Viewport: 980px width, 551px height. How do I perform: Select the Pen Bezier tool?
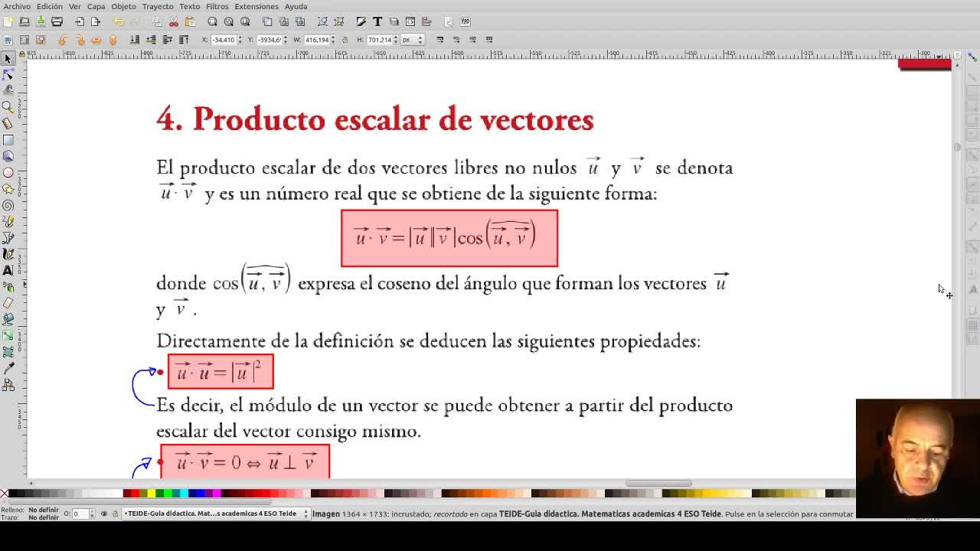point(8,238)
